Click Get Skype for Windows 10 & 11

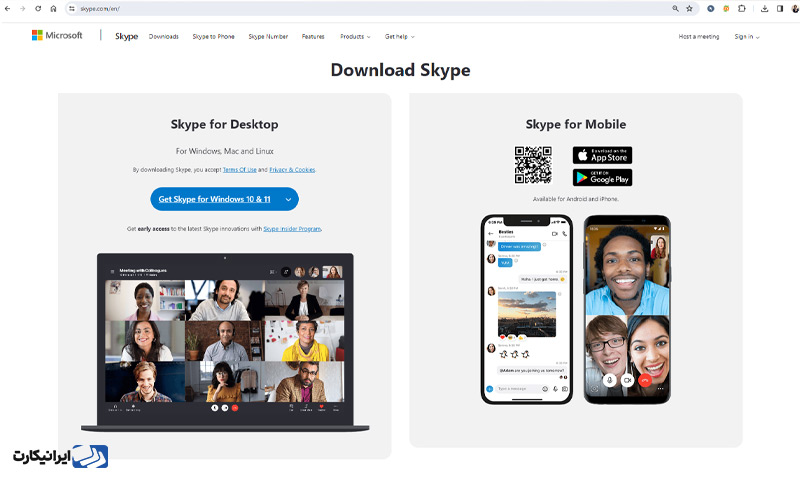pos(214,199)
